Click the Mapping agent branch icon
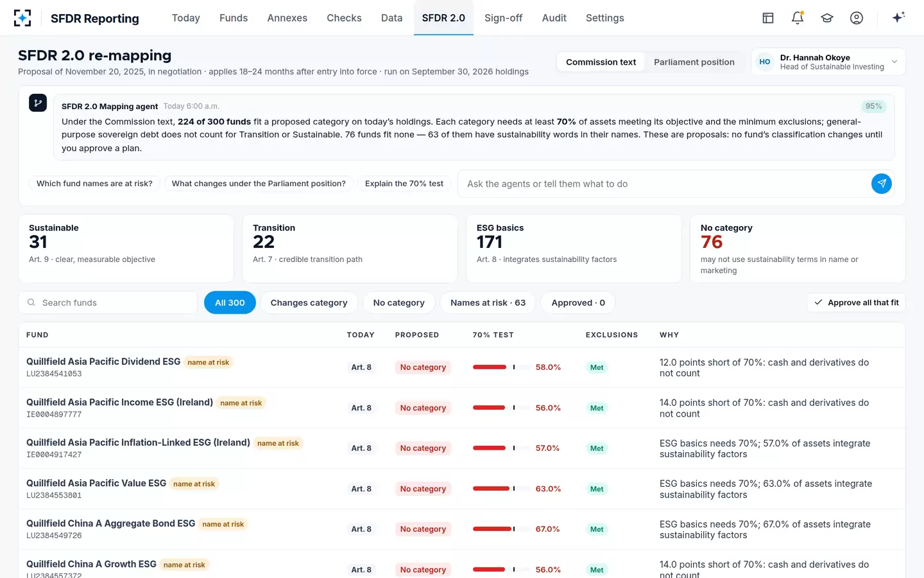Viewport: 924px width, 578px height. point(38,103)
